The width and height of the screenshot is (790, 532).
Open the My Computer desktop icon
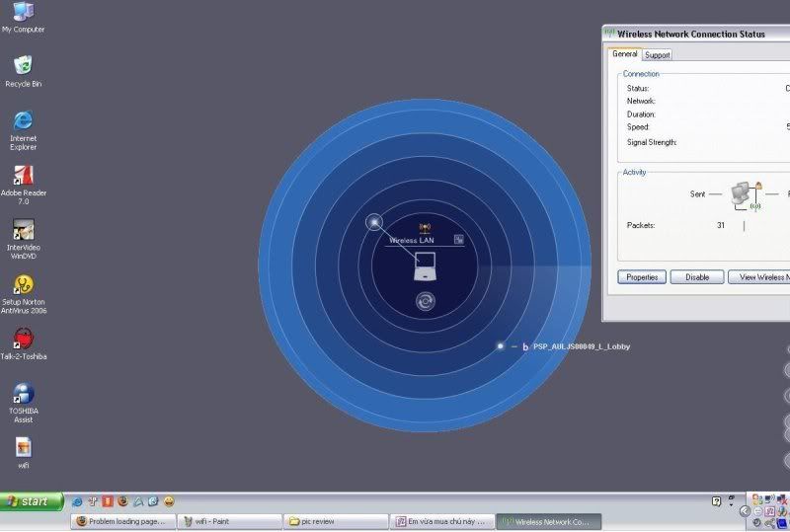pos(23,13)
